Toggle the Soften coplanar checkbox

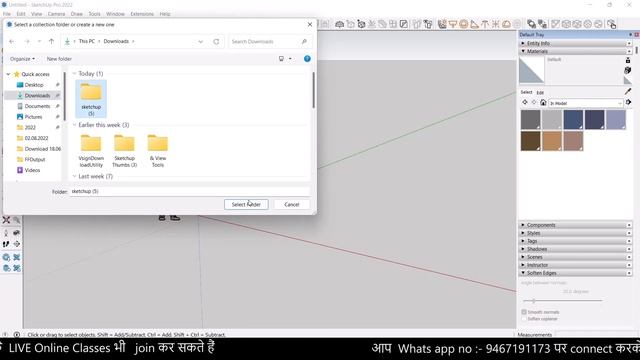pos(524,319)
